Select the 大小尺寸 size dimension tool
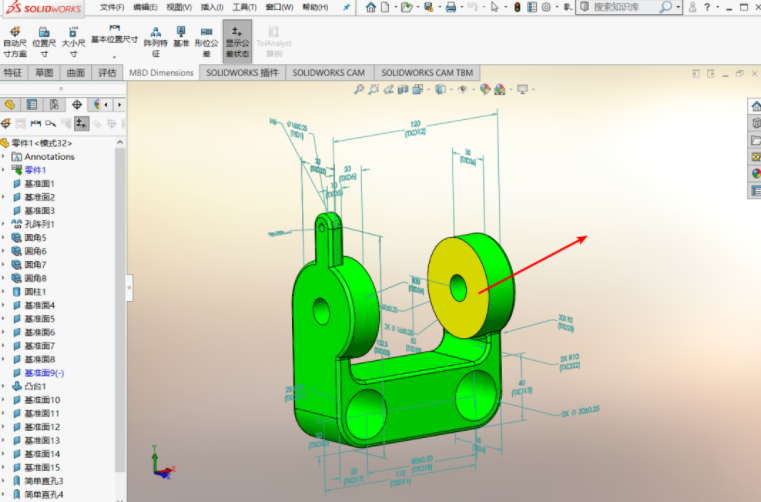761x502 pixels. coord(73,42)
